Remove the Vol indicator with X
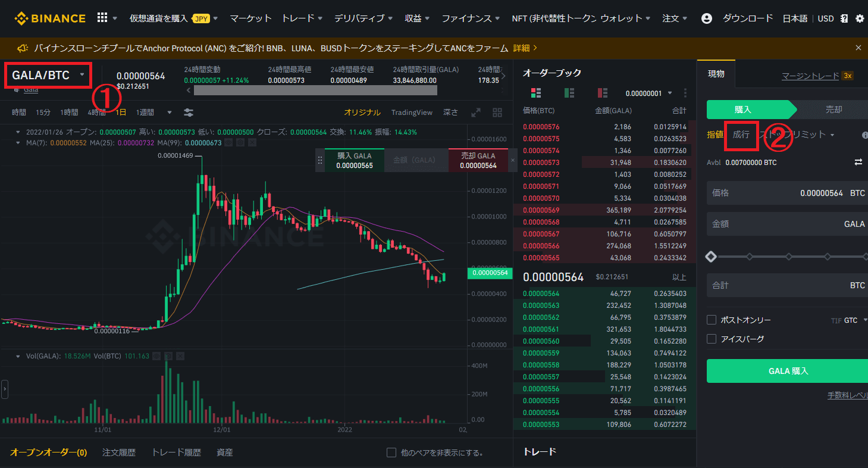This screenshot has width=868, height=468. coord(180,356)
